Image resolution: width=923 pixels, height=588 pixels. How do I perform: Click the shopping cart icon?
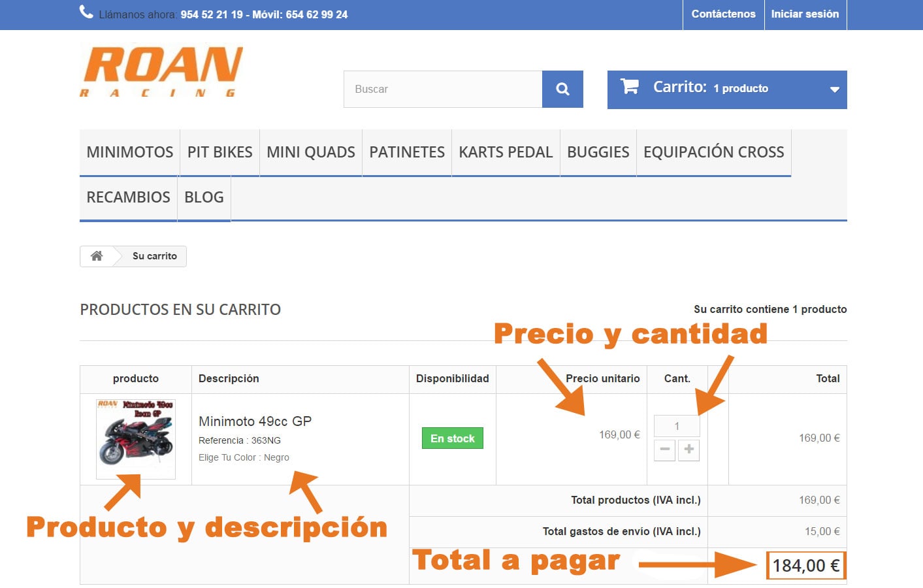click(630, 86)
